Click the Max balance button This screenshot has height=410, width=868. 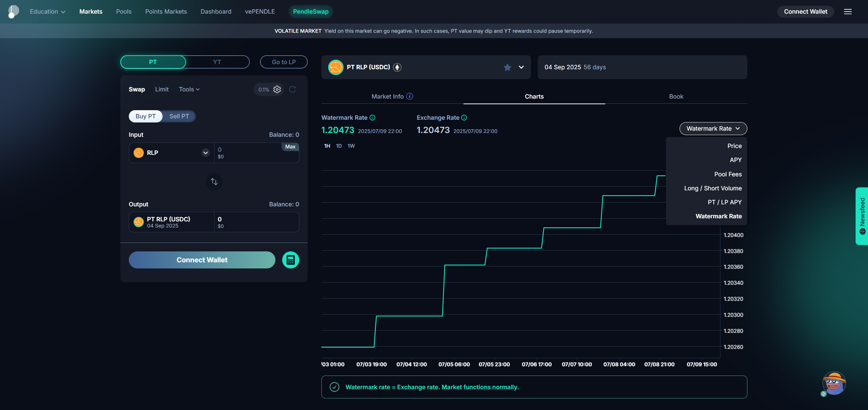click(x=290, y=147)
